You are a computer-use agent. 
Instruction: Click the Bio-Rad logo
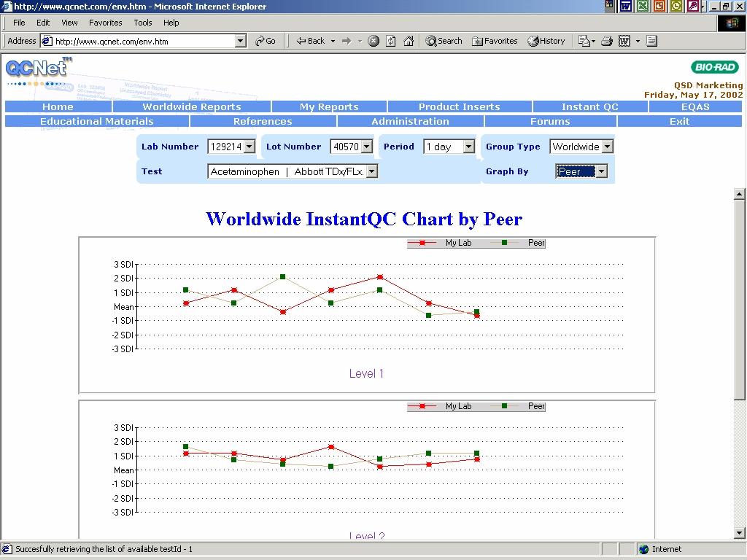pos(715,67)
